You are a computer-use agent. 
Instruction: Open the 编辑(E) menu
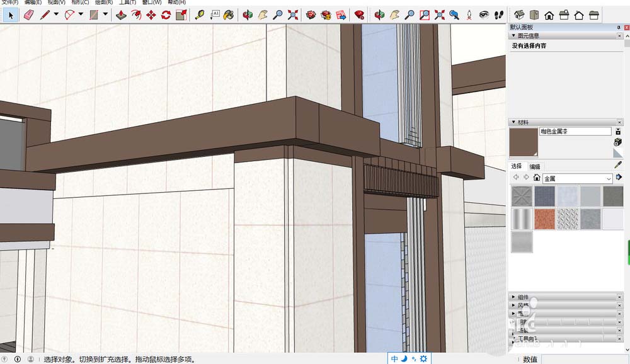(x=33, y=2)
